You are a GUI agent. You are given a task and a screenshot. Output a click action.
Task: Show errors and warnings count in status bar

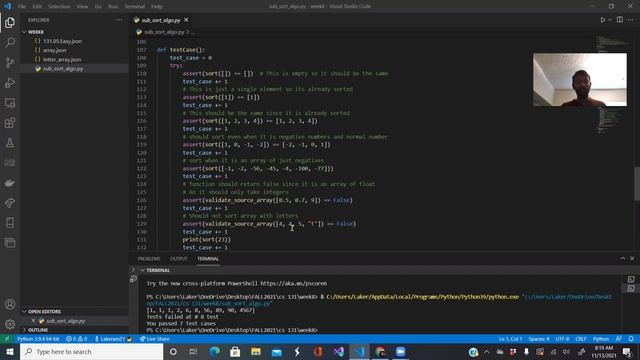[77, 339]
